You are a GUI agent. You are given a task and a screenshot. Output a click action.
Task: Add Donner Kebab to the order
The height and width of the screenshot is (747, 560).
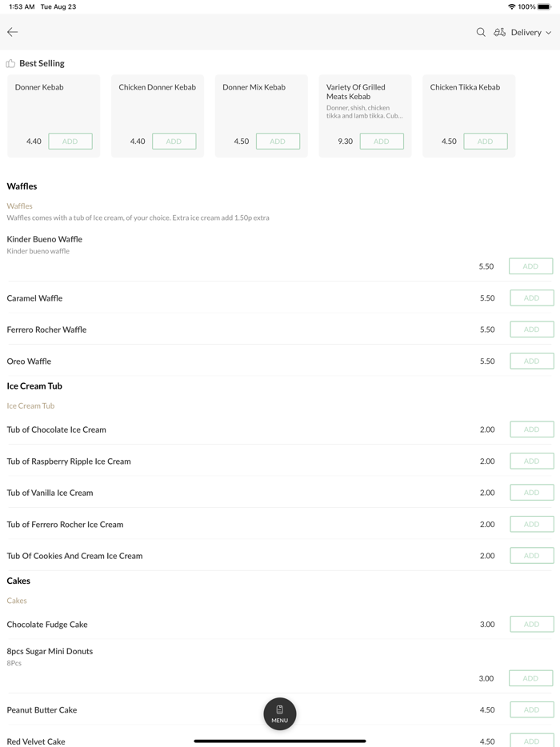tap(70, 142)
